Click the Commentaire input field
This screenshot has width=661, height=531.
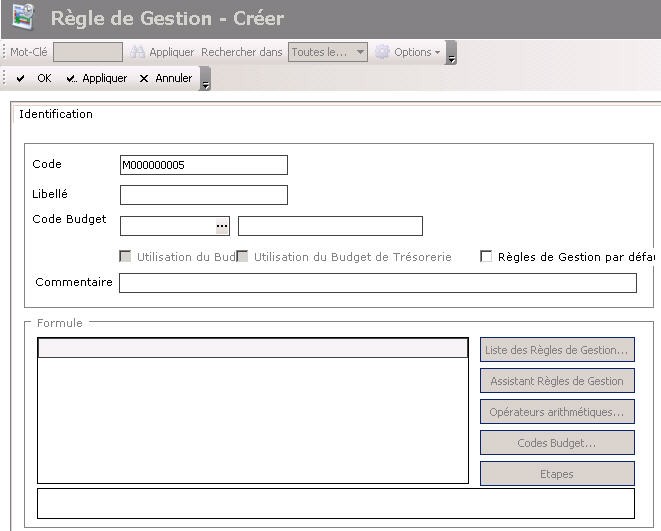pos(377,283)
